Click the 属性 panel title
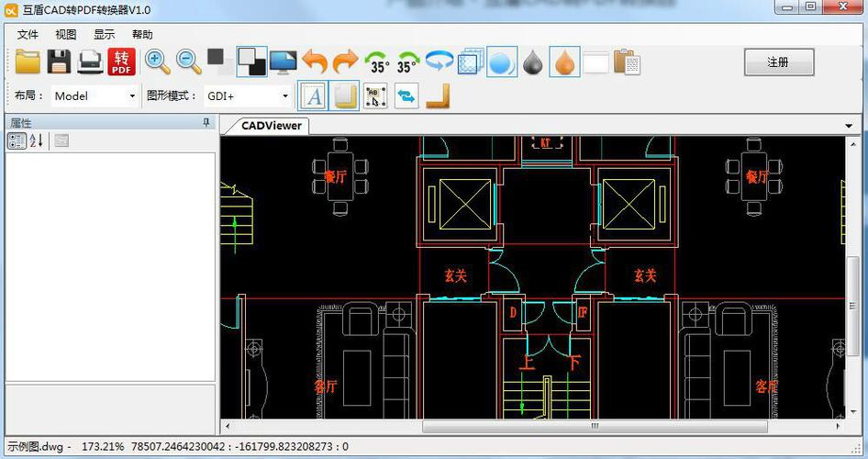Viewport: 868px width, 459px height. pyautogui.click(x=21, y=122)
